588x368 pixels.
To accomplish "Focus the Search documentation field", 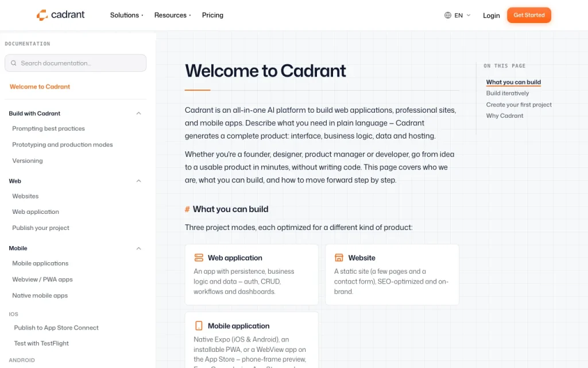I will tap(75, 63).
